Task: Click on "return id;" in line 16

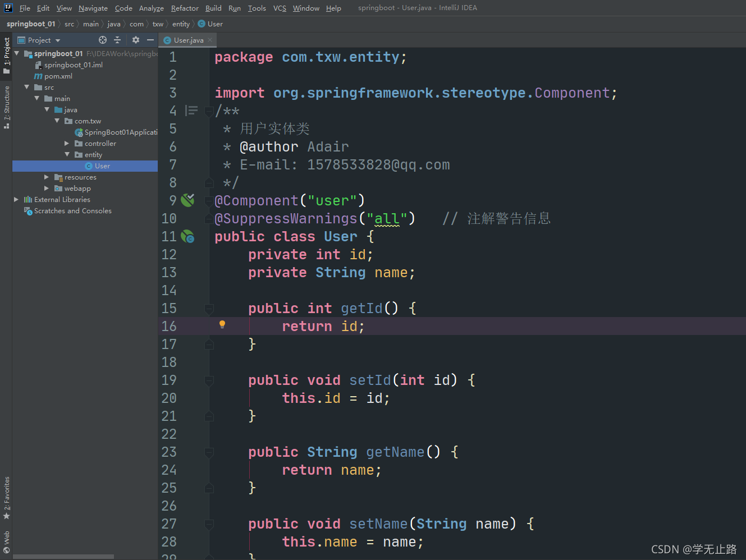Action: coord(323,327)
